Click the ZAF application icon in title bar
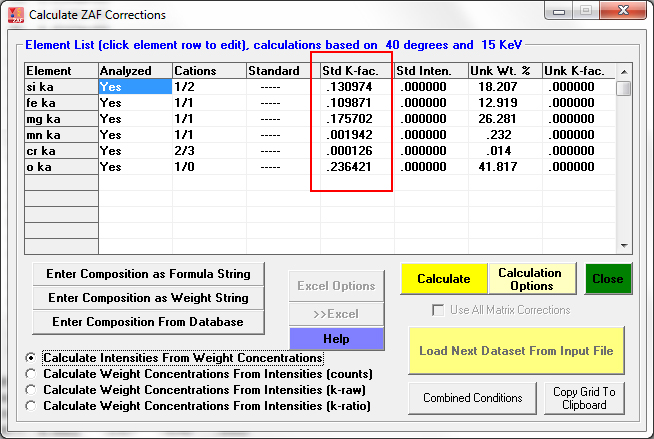Image resolution: width=654 pixels, height=439 pixels. tap(14, 15)
